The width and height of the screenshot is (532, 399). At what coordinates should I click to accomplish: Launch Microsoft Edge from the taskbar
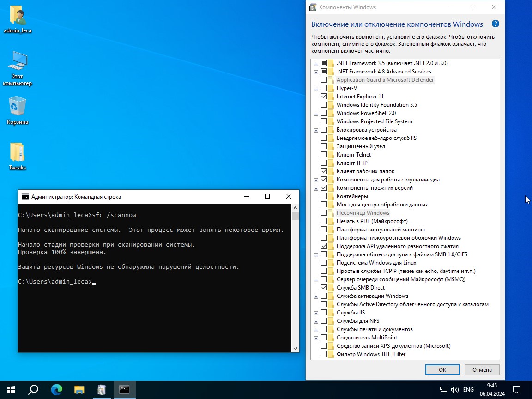[56, 390]
